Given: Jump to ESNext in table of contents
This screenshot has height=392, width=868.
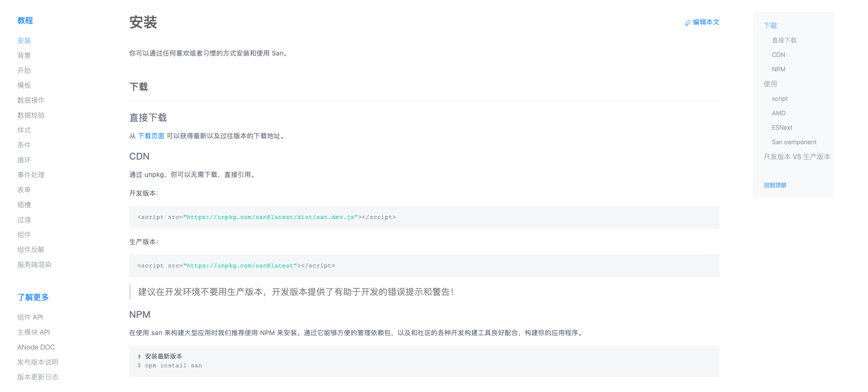Looking at the screenshot, I should (x=782, y=128).
